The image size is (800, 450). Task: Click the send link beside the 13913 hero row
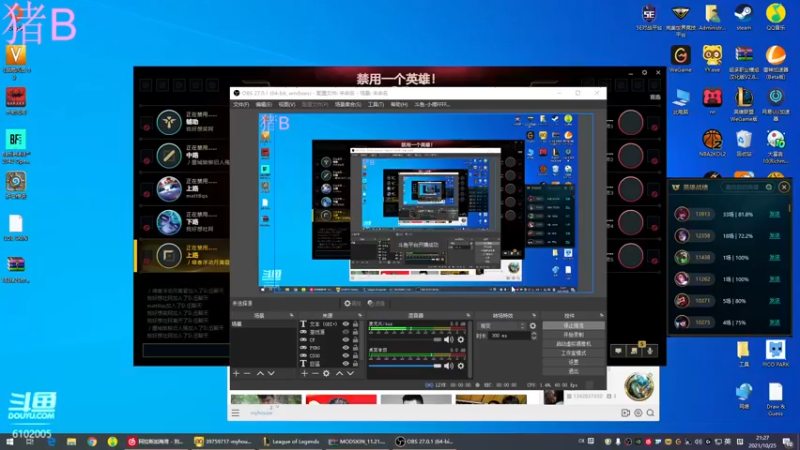[x=774, y=214]
